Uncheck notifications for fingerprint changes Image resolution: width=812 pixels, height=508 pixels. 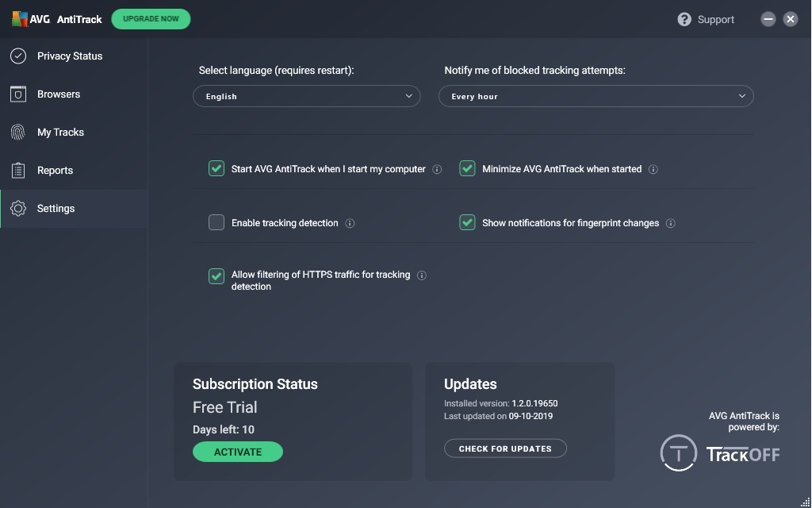point(467,223)
